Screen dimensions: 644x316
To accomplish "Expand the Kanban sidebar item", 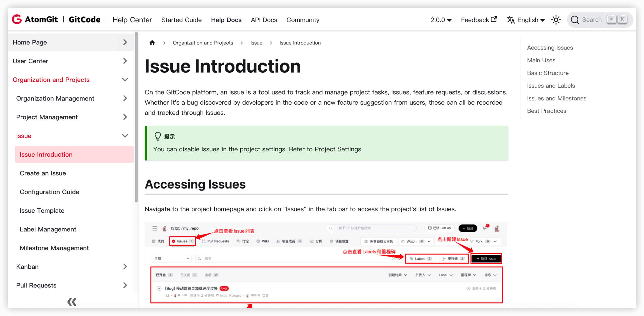I will pyautogui.click(x=125, y=266).
